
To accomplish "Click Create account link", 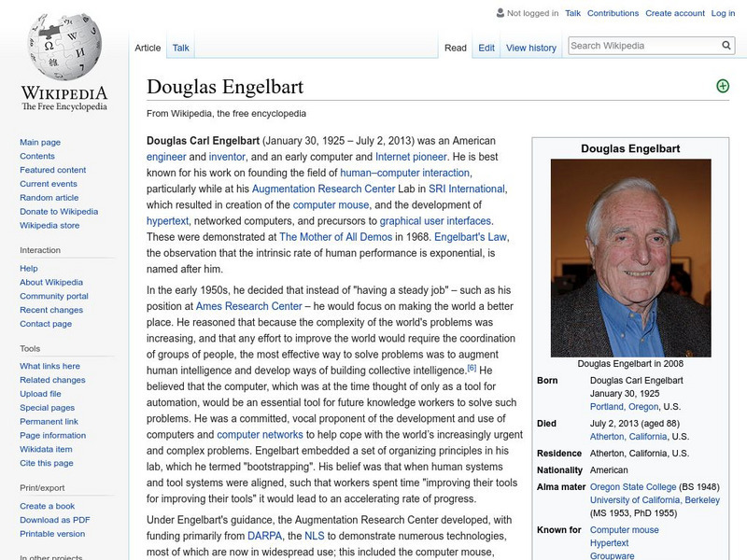I will tap(675, 13).
